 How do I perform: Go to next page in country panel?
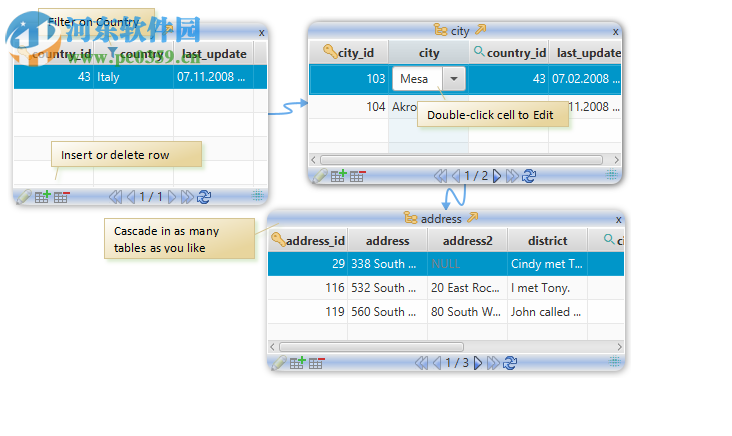pyautogui.click(x=172, y=197)
